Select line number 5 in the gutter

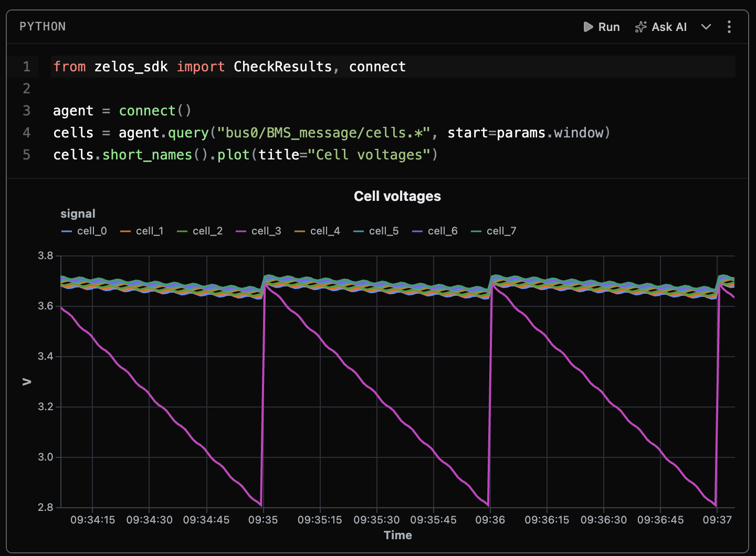click(x=27, y=155)
